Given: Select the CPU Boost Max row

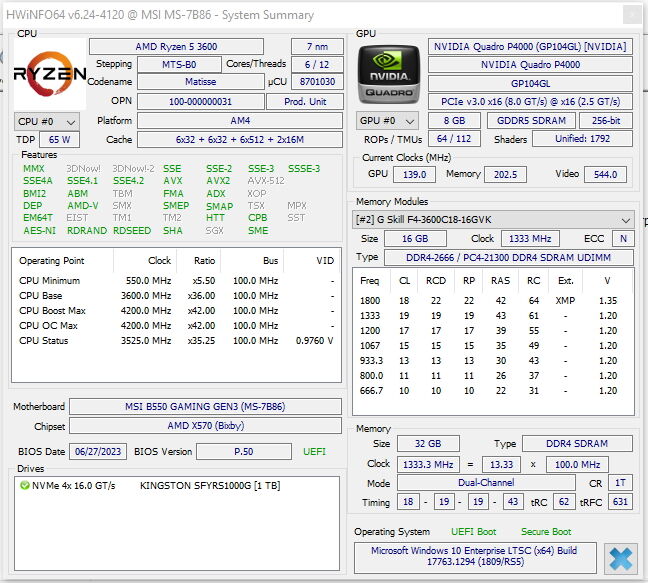Looking at the screenshot, I should point(176,311).
